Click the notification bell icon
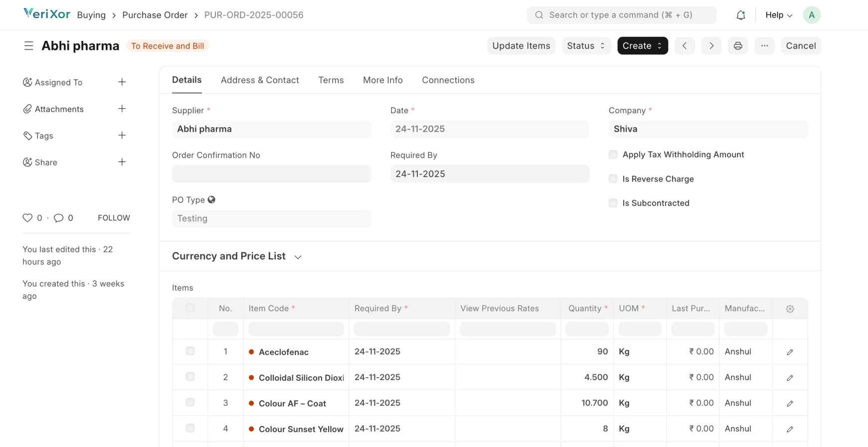 (x=740, y=15)
